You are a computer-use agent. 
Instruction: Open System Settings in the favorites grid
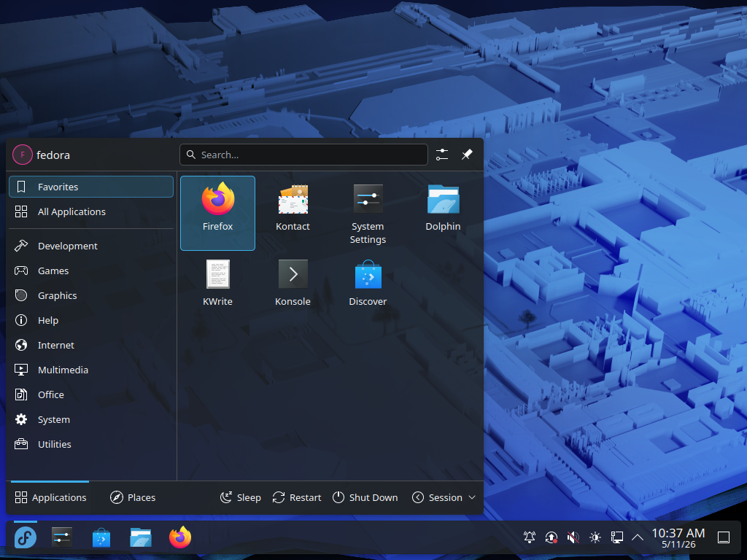click(x=368, y=213)
